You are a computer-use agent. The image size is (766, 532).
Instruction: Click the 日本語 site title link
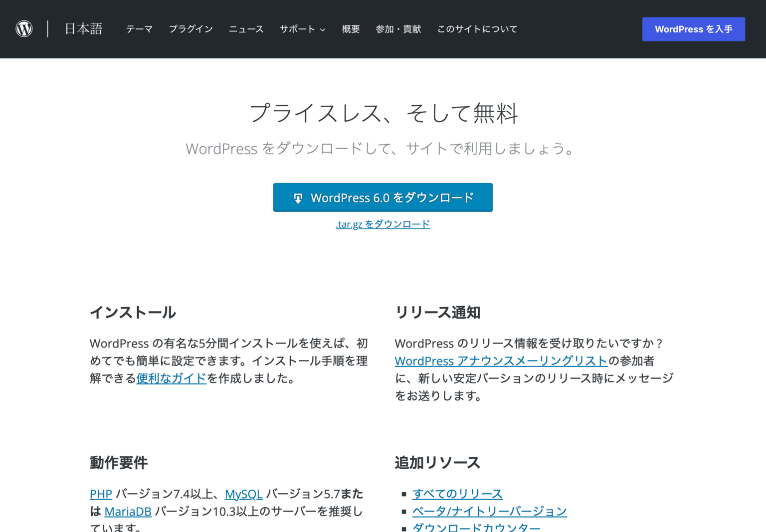83,28
